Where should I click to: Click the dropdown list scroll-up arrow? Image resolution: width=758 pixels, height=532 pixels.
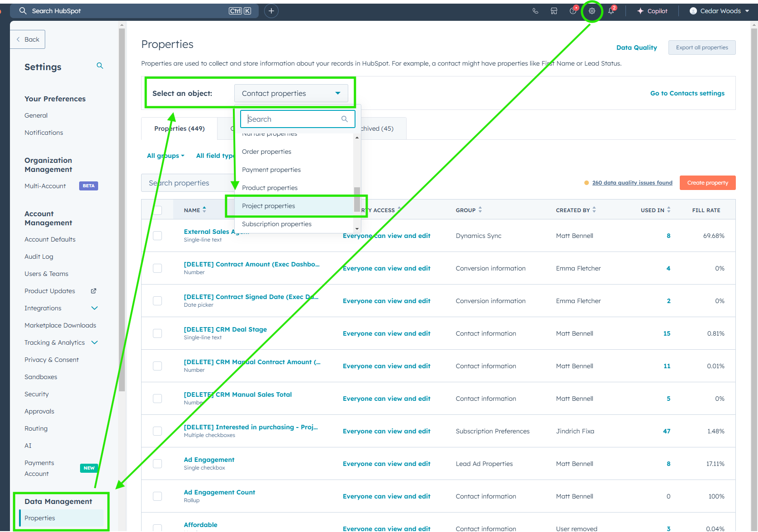click(x=357, y=138)
